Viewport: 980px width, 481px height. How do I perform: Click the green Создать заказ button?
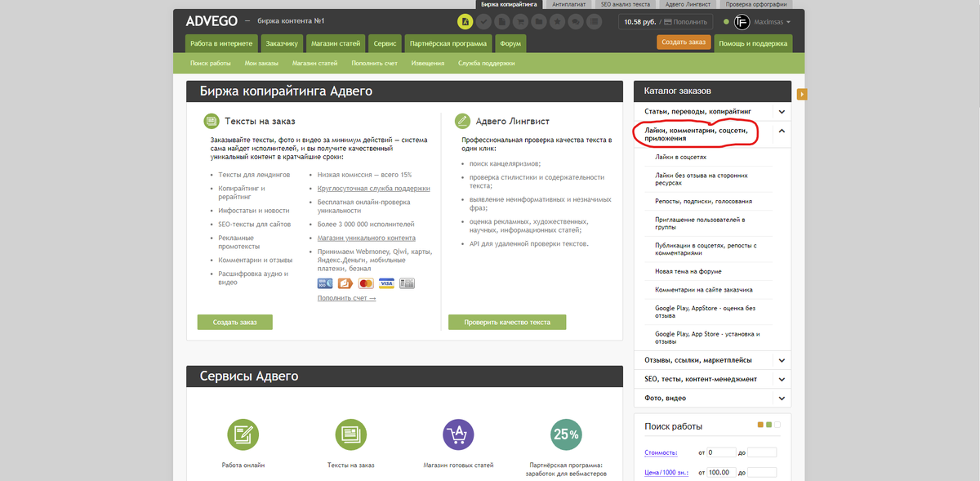(235, 322)
